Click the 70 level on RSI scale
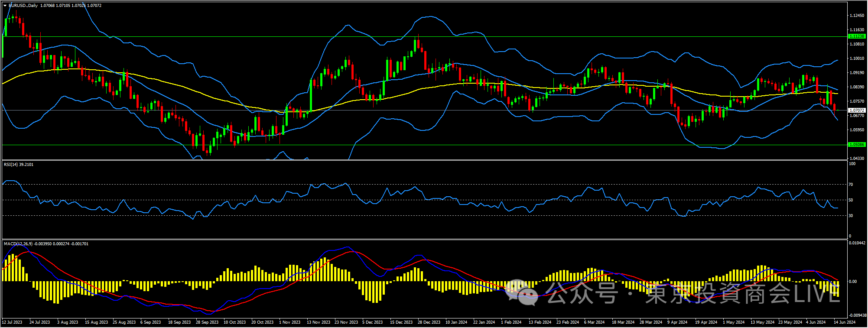This screenshot has height=328, width=868. point(851,185)
